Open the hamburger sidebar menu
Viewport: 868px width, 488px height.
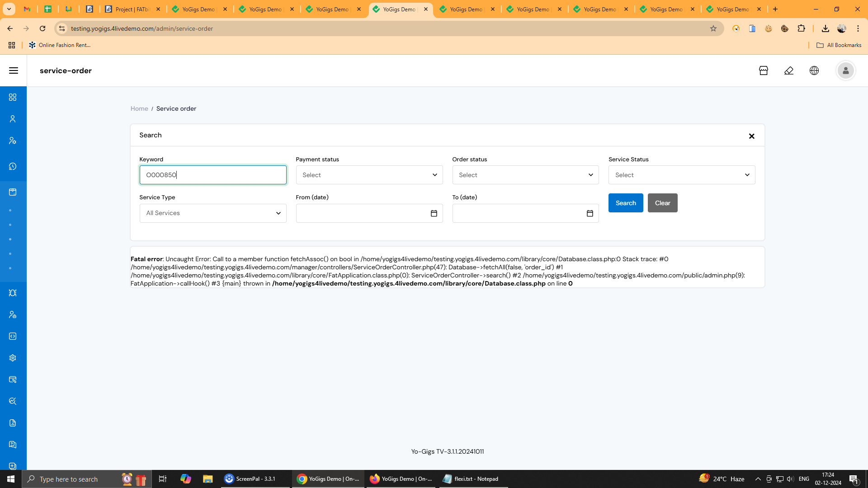coord(14,70)
